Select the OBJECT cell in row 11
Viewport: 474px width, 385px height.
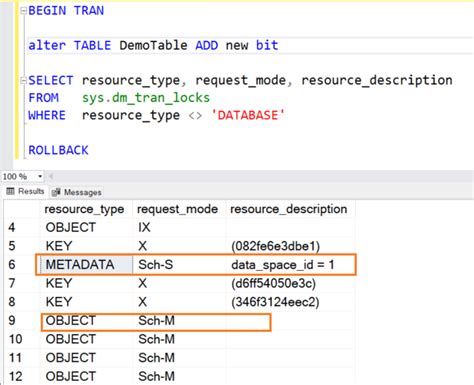(x=87, y=358)
